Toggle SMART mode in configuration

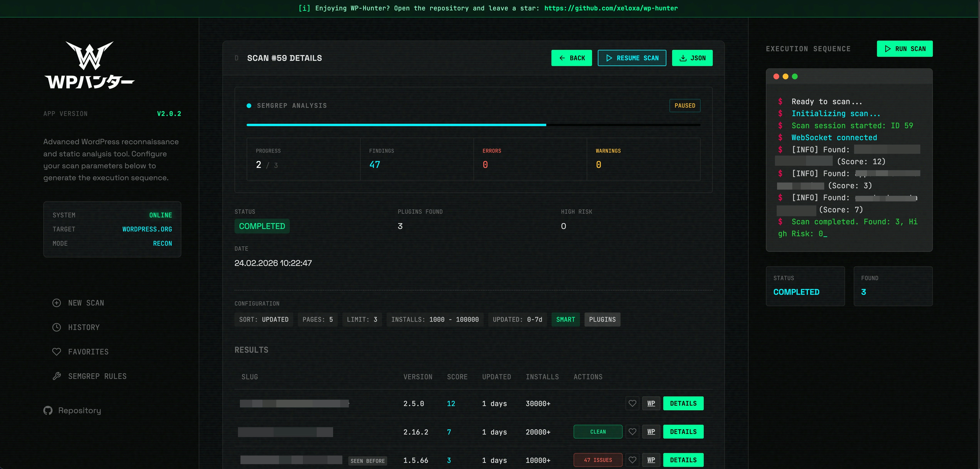tap(565, 320)
